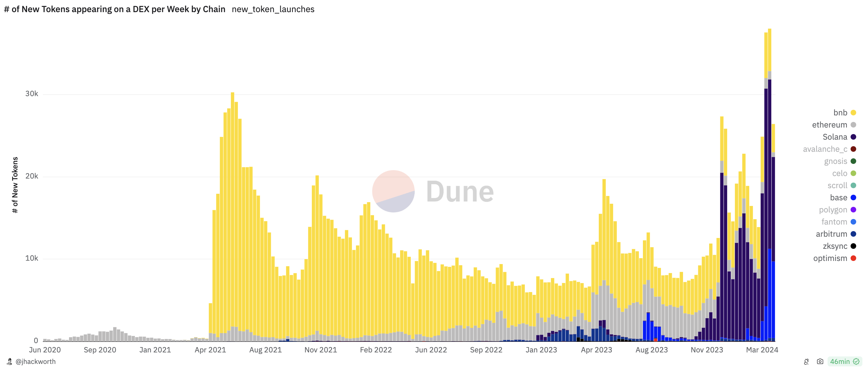The width and height of the screenshot is (868, 372).
Task: Click the camera screenshot icon
Action: click(x=820, y=361)
